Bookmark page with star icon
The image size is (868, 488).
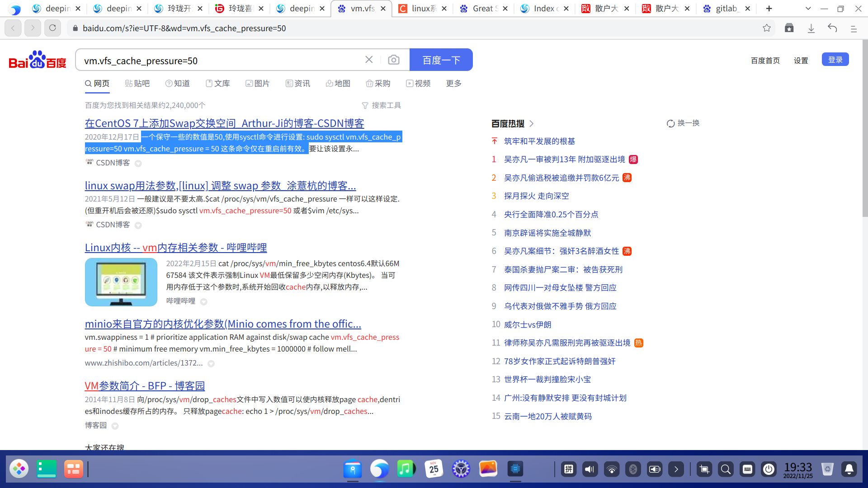point(767,28)
